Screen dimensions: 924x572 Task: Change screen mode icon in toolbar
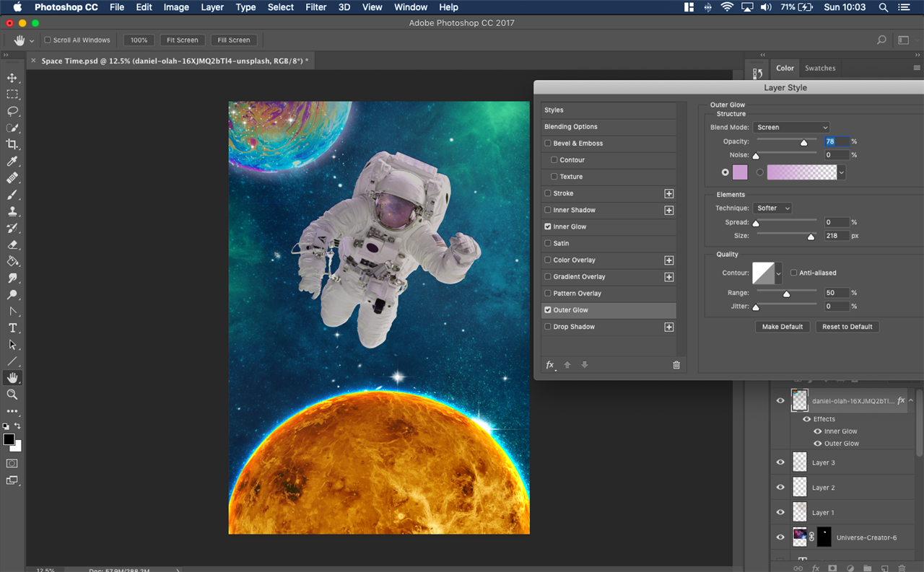tap(12, 480)
